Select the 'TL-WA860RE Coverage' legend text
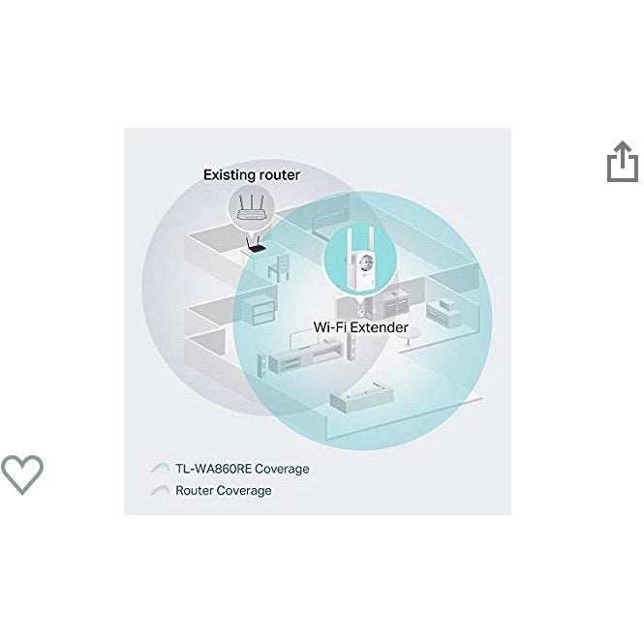644x644 pixels. pos(242,469)
